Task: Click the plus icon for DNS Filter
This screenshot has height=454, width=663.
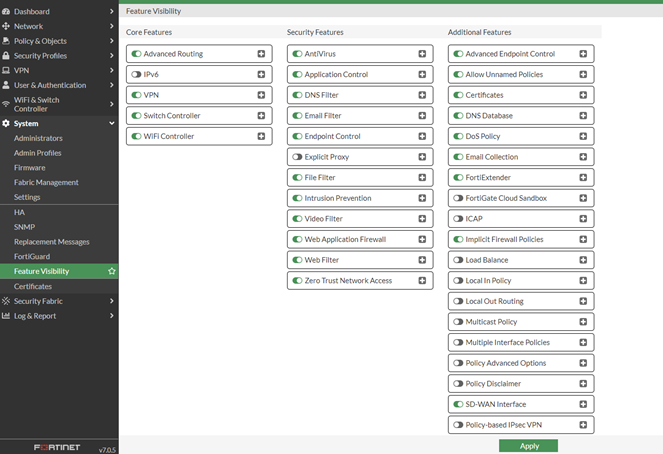Action: click(422, 95)
